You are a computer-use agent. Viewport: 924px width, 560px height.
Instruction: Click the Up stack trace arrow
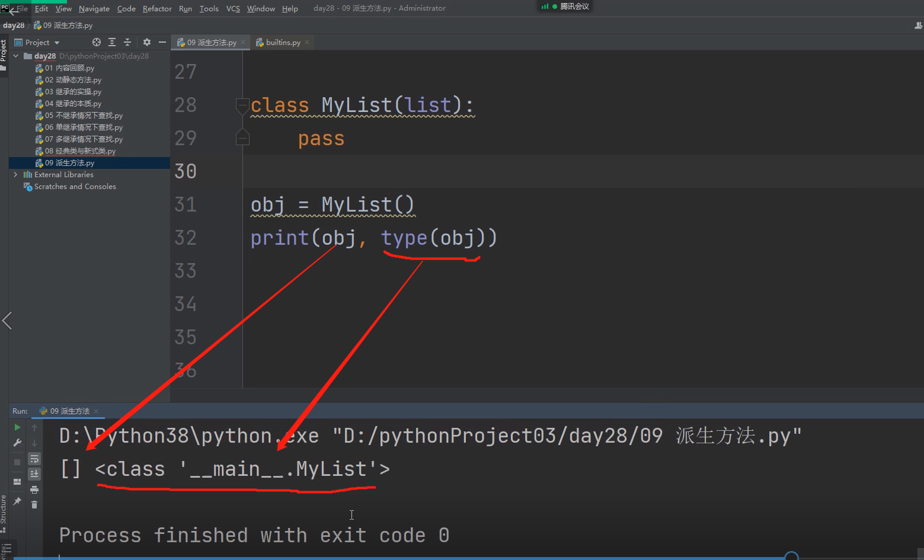coord(34,427)
